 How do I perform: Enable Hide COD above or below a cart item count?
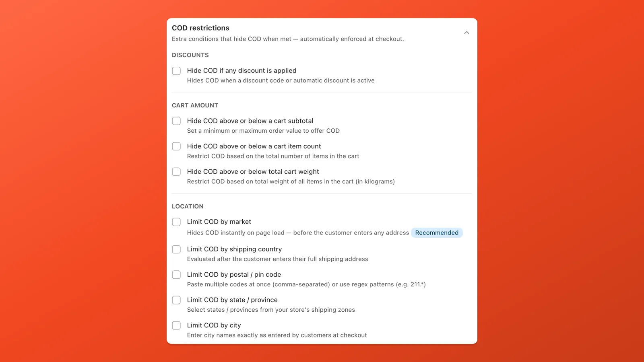(x=176, y=146)
